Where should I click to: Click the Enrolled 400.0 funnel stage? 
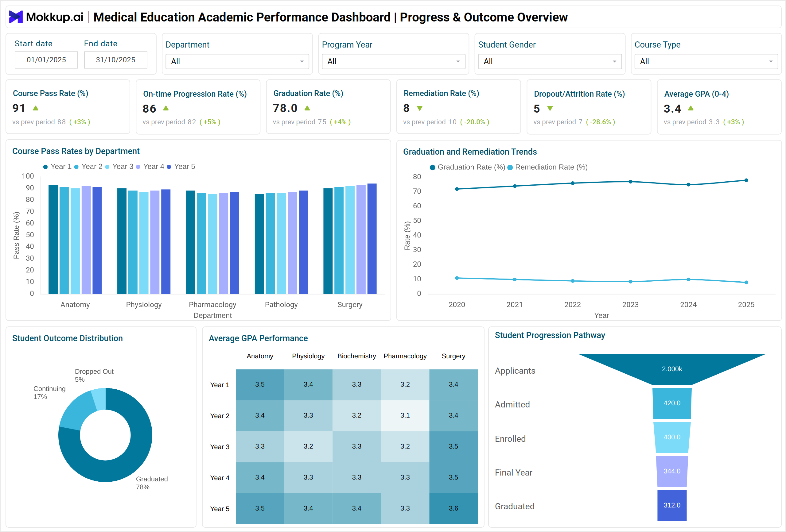672,438
